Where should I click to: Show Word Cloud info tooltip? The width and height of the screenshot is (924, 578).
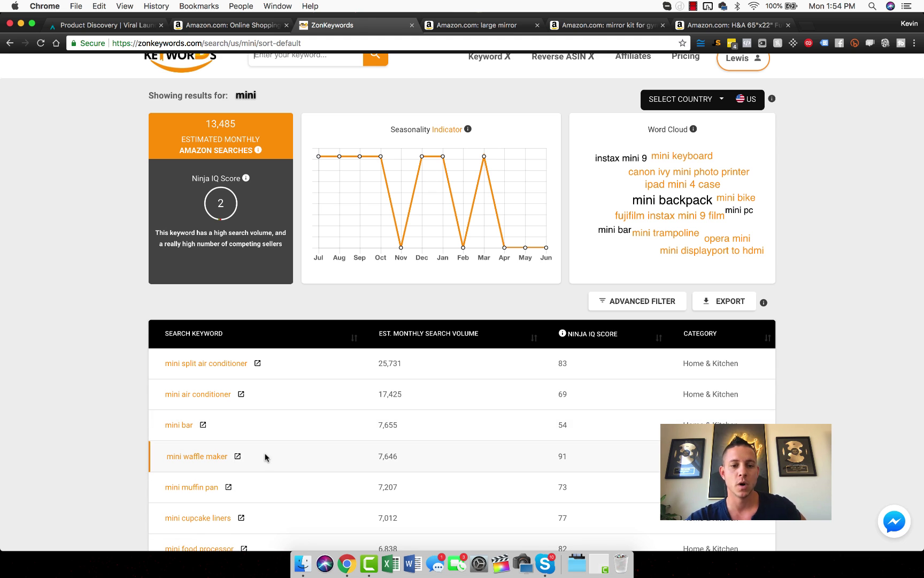(x=693, y=129)
